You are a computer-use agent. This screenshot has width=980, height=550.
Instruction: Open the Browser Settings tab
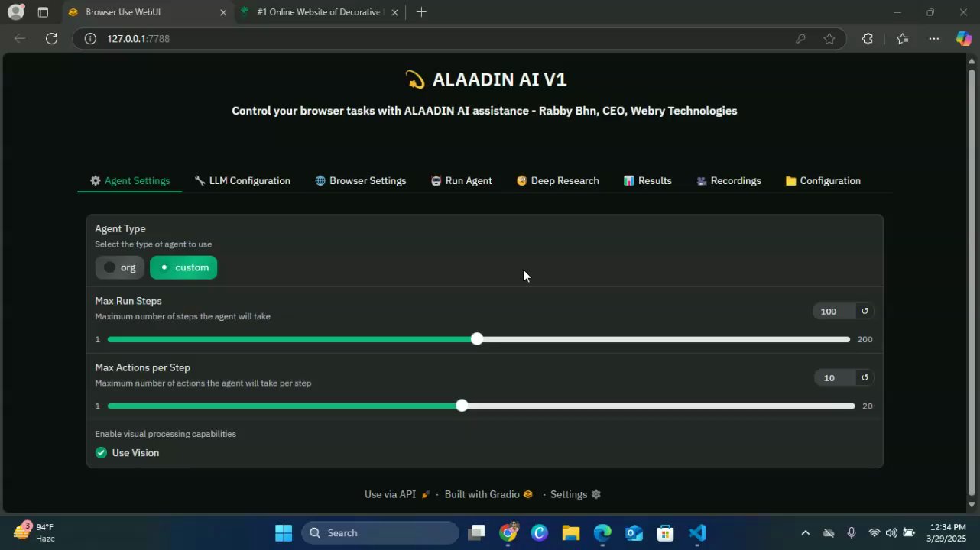(360, 181)
